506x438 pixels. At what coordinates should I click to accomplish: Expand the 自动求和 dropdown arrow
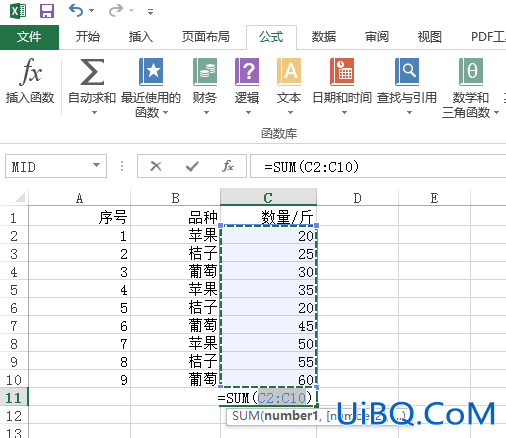[x=95, y=113]
